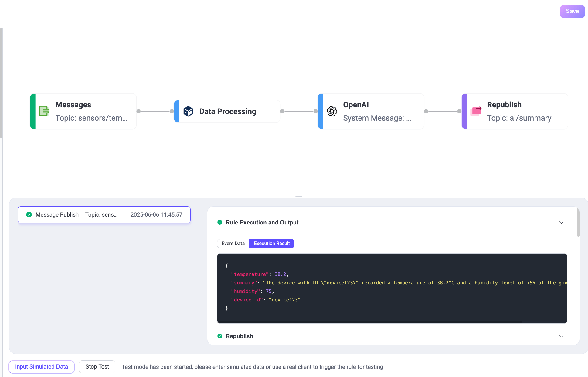
Task: Click the JSON code horizontal scrollbar
Action: click(370, 321)
